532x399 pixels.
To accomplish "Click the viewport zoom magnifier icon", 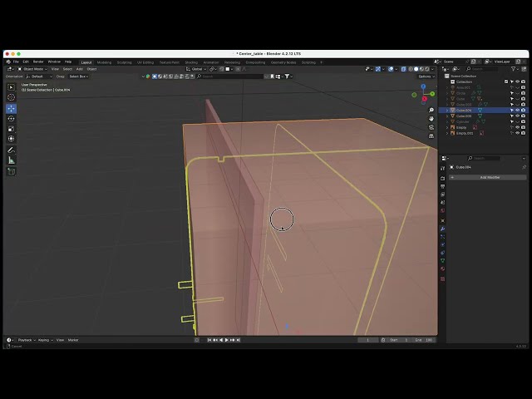I will [x=431, y=111].
